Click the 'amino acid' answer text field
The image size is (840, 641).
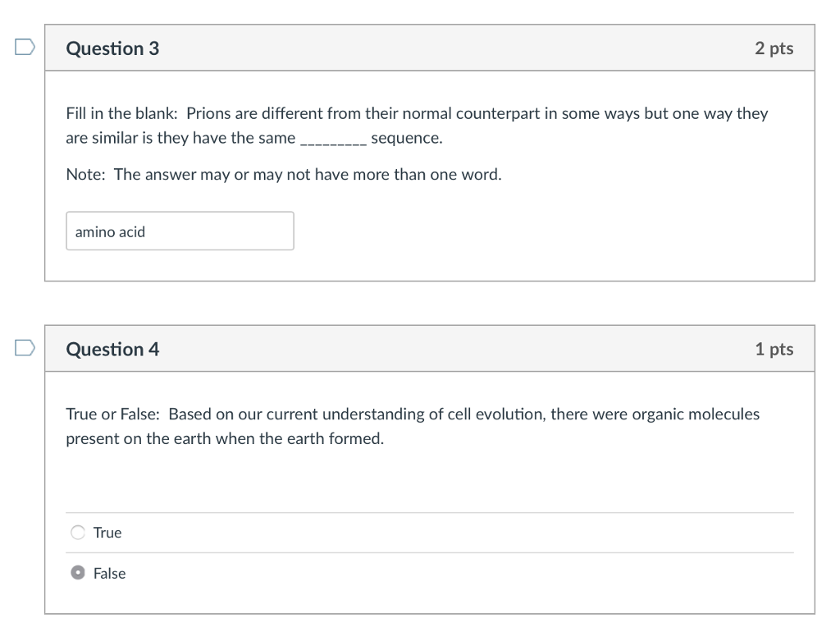point(180,231)
